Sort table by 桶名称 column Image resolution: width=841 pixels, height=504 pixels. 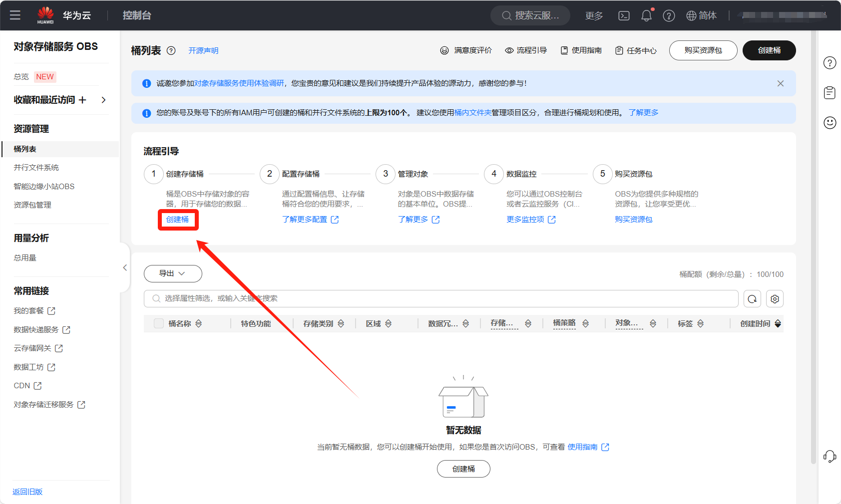coord(198,324)
